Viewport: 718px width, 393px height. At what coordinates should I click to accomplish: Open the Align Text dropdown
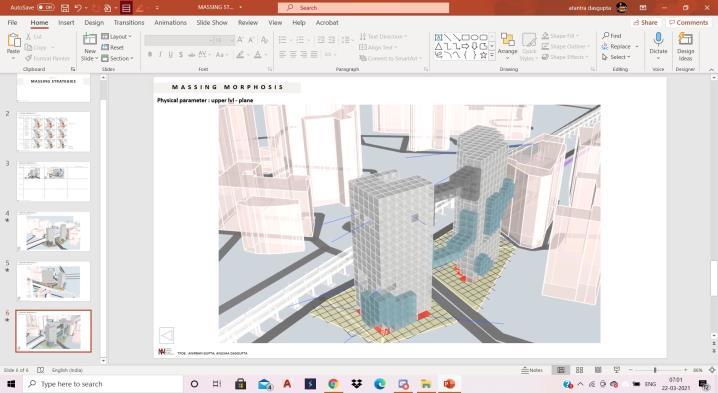pyautogui.click(x=378, y=47)
